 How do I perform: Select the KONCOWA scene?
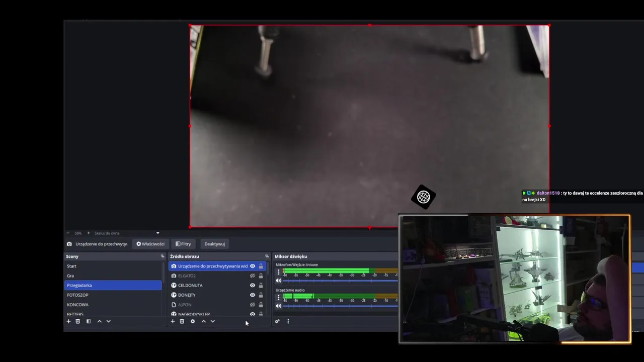click(113, 305)
